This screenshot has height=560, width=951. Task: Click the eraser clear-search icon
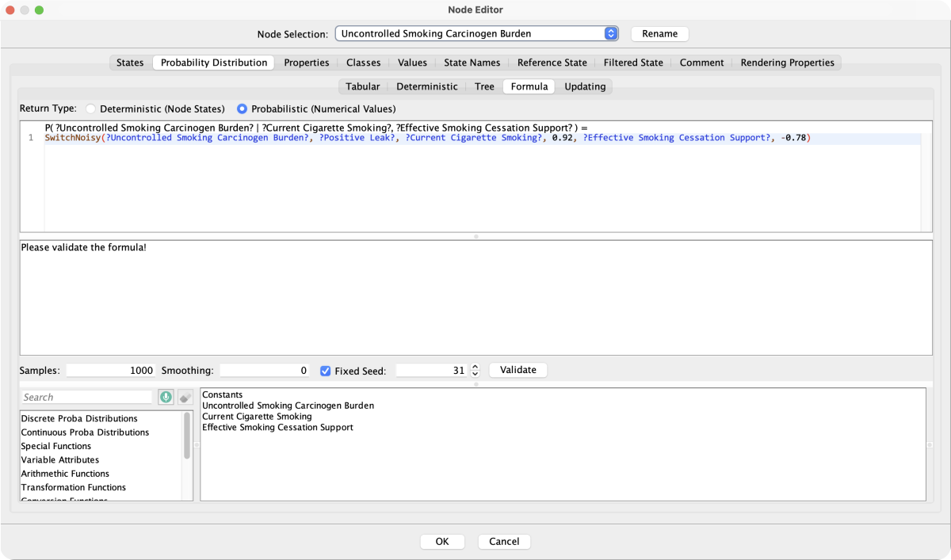[x=185, y=397]
